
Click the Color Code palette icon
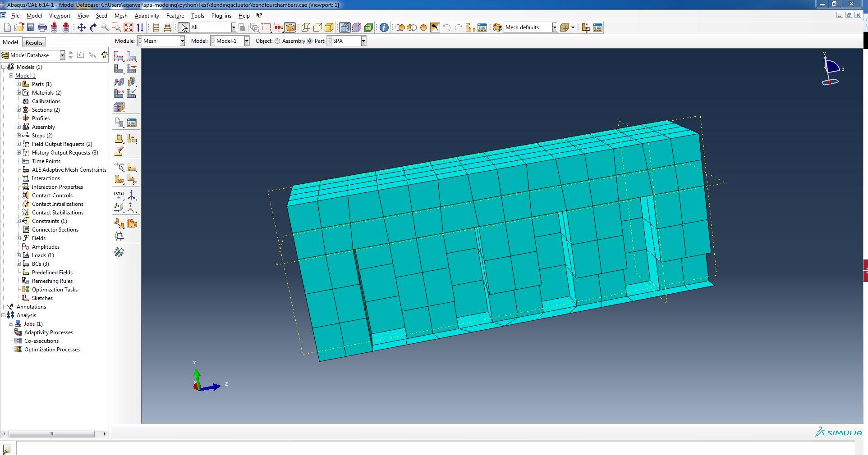[497, 27]
